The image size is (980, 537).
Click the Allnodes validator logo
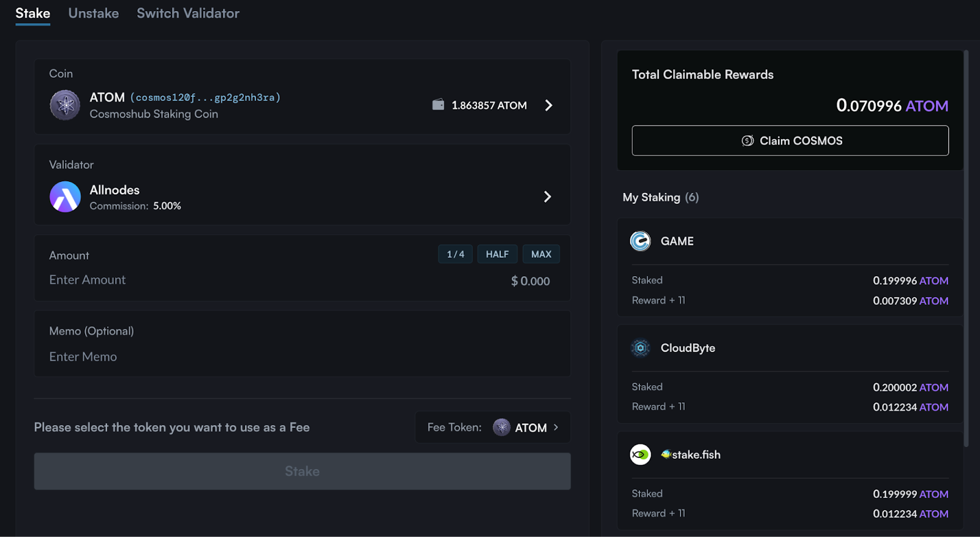(65, 197)
